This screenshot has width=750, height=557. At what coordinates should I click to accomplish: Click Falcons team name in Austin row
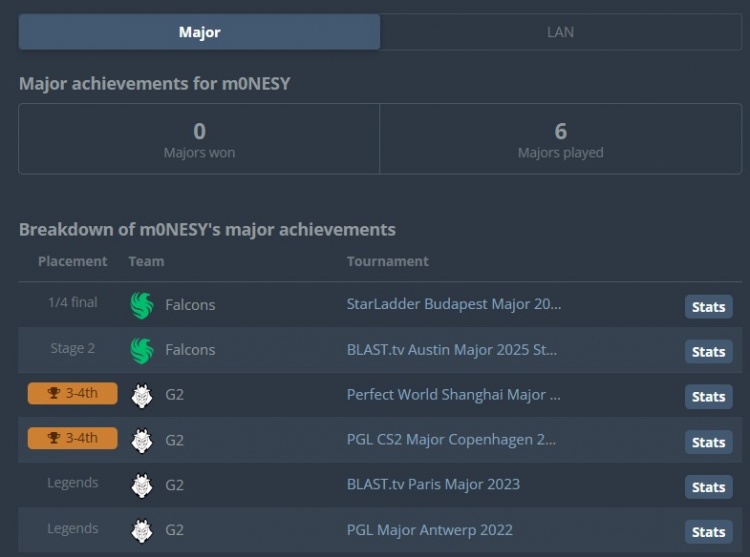point(190,349)
